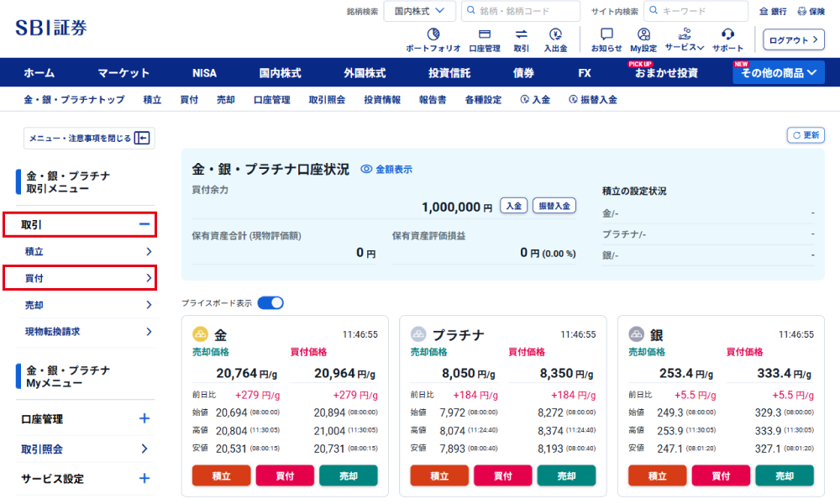
Task: Open the My設定 user settings icon
Action: coord(643,34)
